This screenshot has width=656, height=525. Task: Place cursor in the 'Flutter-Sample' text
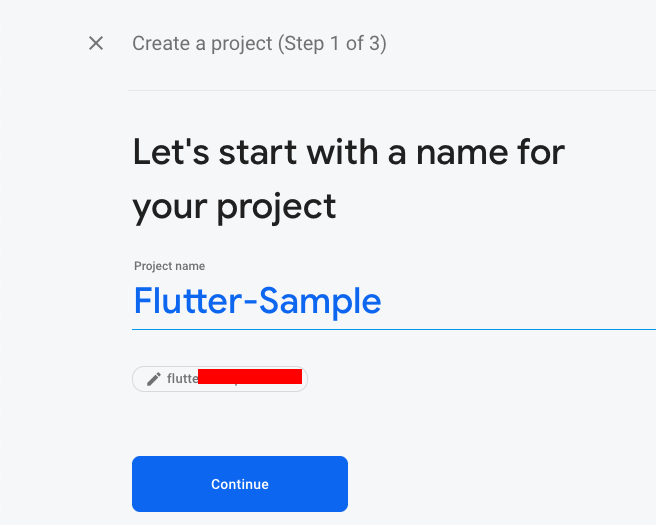pos(257,301)
